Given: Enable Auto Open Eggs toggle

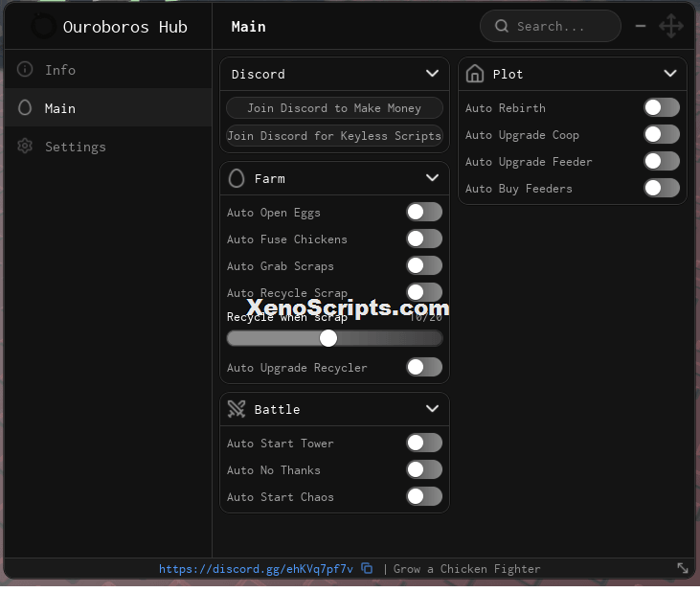Looking at the screenshot, I should point(424,212).
